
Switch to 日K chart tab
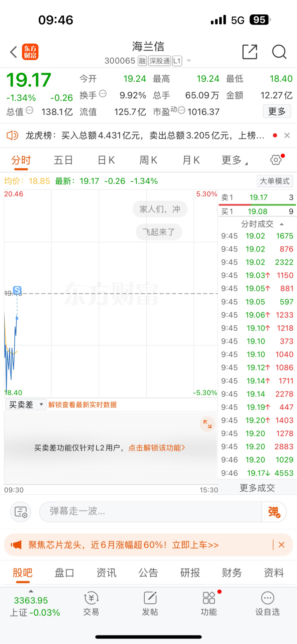[106, 160]
